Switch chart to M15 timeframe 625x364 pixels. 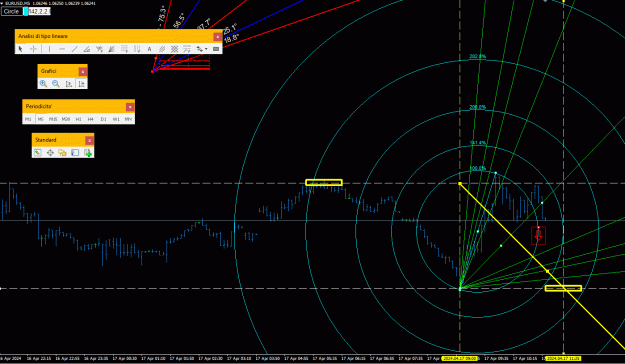(53, 119)
